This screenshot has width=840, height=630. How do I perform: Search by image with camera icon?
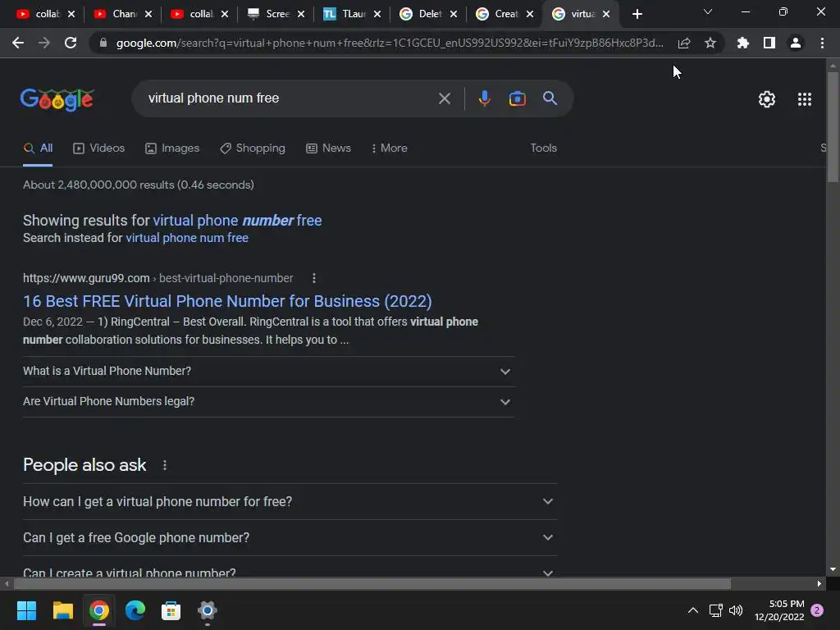pyautogui.click(x=517, y=98)
